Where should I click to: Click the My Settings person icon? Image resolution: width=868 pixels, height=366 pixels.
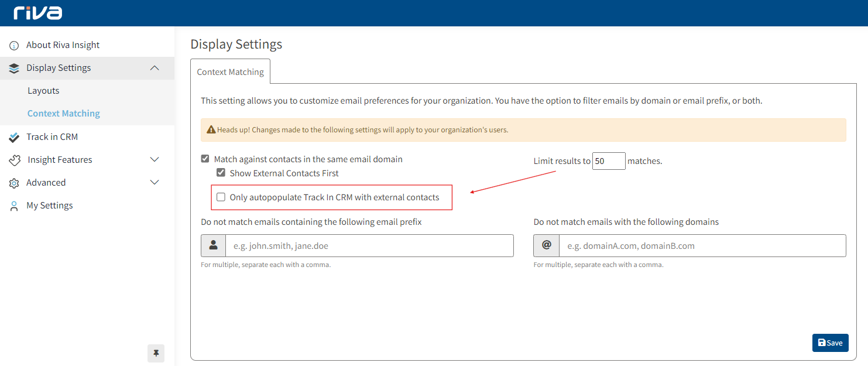14,206
